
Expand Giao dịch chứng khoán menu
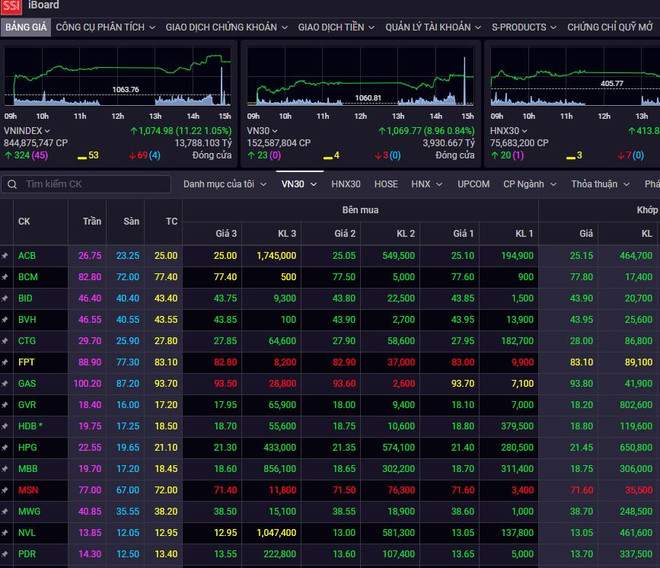coord(226,27)
